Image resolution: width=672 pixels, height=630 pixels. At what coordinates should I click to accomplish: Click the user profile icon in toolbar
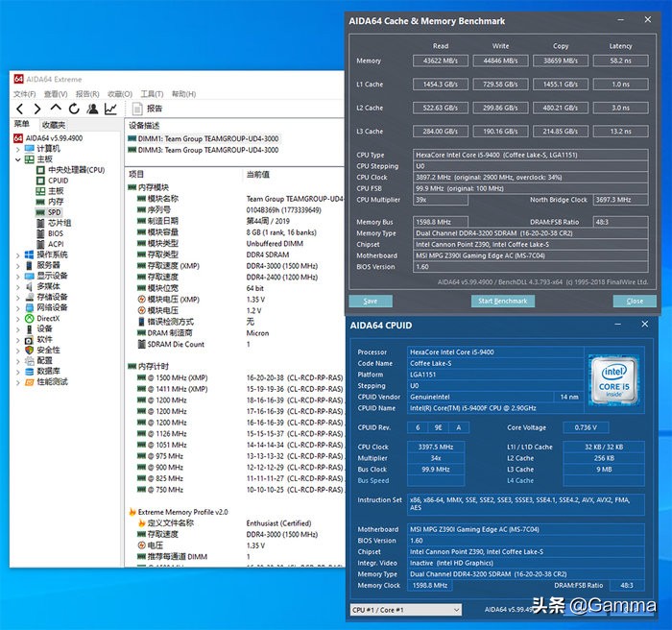tap(92, 109)
